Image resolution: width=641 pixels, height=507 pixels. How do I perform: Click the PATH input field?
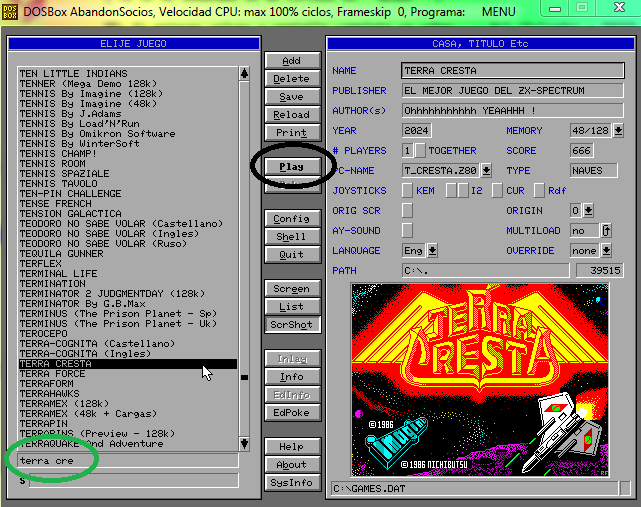tap(486, 271)
